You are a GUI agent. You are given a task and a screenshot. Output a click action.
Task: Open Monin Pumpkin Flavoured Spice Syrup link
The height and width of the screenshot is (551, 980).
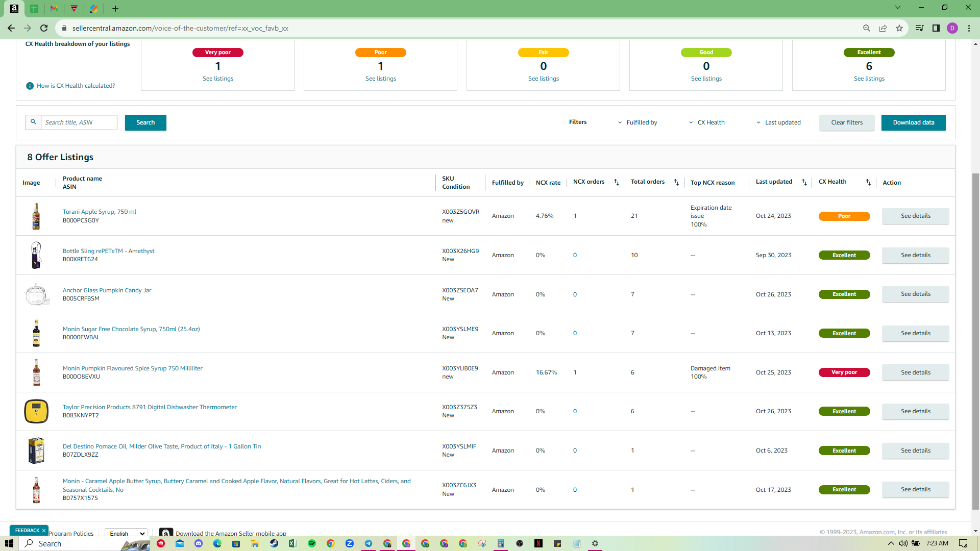(x=133, y=368)
